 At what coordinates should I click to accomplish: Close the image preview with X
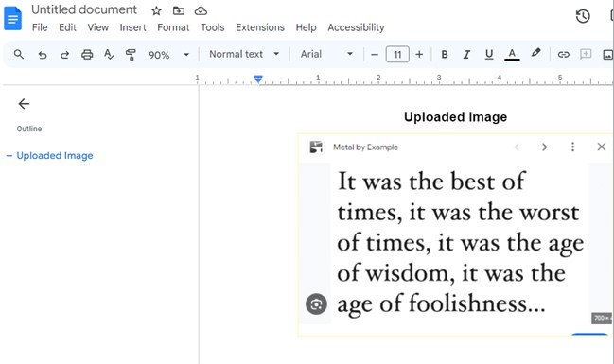(602, 147)
